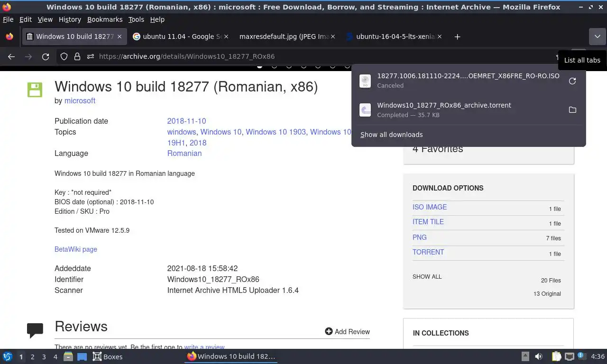The image size is (607, 364).
Task: Open the History menu
Action: click(70, 19)
